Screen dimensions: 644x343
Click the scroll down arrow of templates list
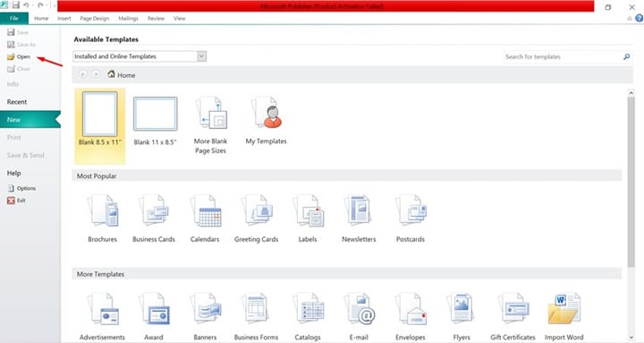pyautogui.click(x=631, y=338)
